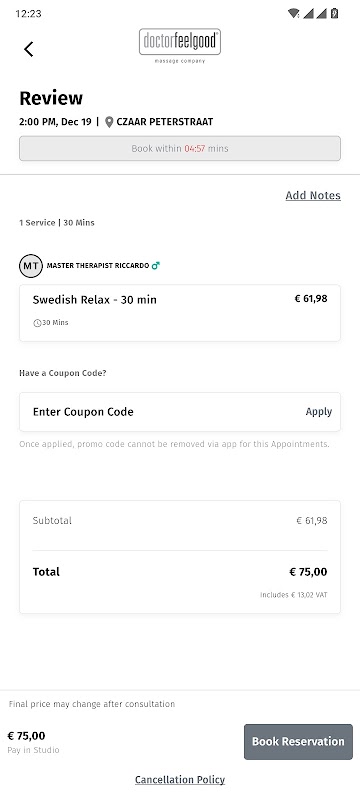Select the Swedish Relax - 30 min card
This screenshot has width=360, height=800.
coord(180,313)
